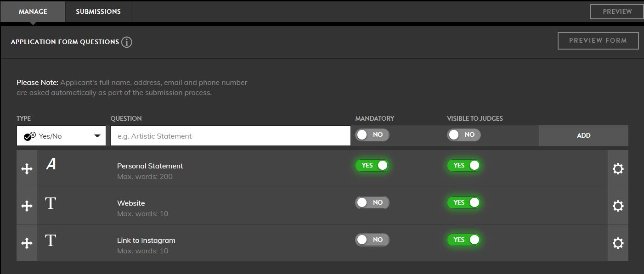Focus the Question text input field
This screenshot has width=644, height=274.
(x=231, y=136)
